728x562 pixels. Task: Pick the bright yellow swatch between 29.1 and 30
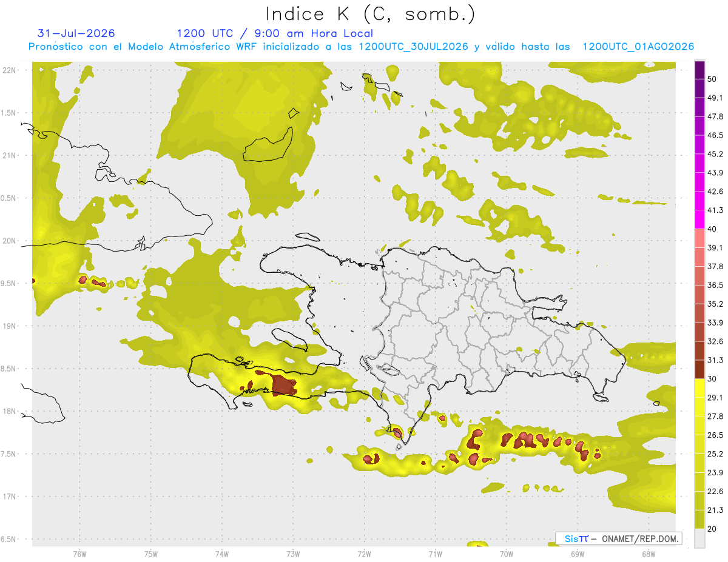(699, 388)
